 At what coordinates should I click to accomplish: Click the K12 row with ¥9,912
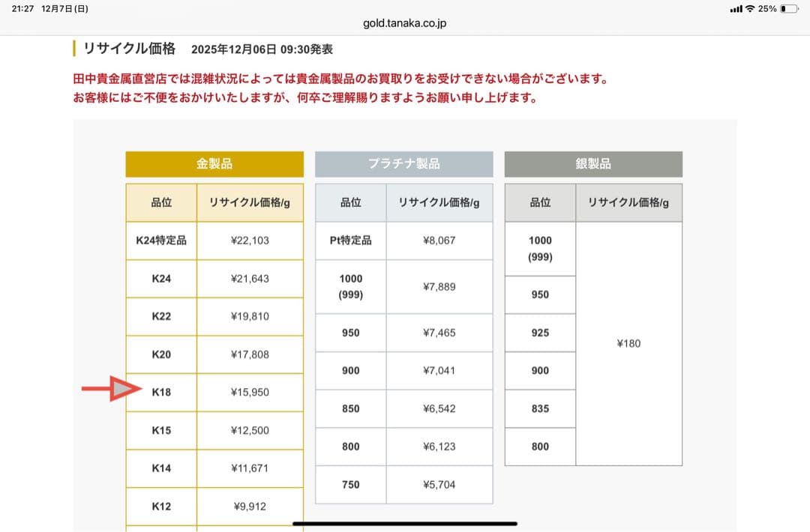coord(214,507)
